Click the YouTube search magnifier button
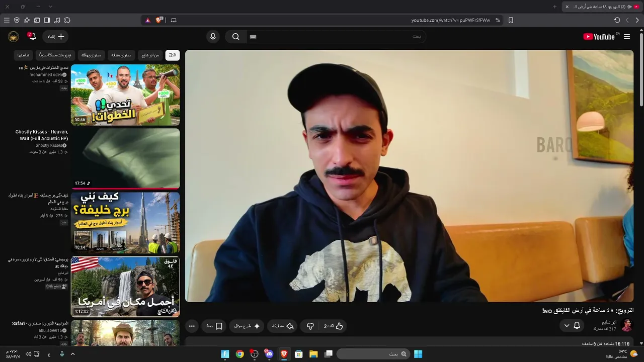644x362 pixels. pyautogui.click(x=235, y=37)
